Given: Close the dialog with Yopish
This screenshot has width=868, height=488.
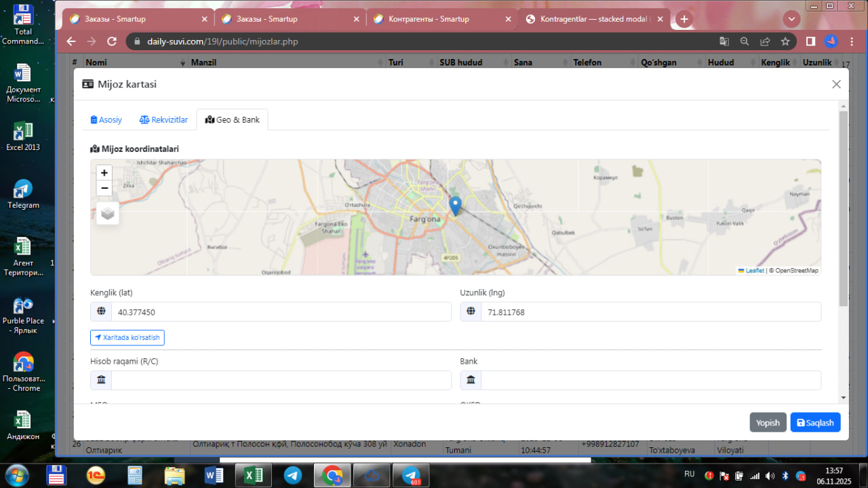Looking at the screenshot, I should (x=768, y=422).
